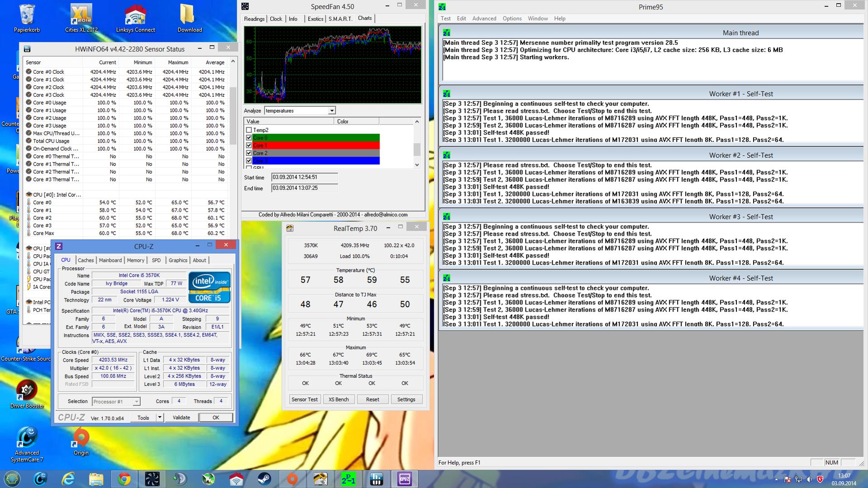
Task: Click the Core 3 blue color bar in SpeedFan
Action: click(x=316, y=161)
